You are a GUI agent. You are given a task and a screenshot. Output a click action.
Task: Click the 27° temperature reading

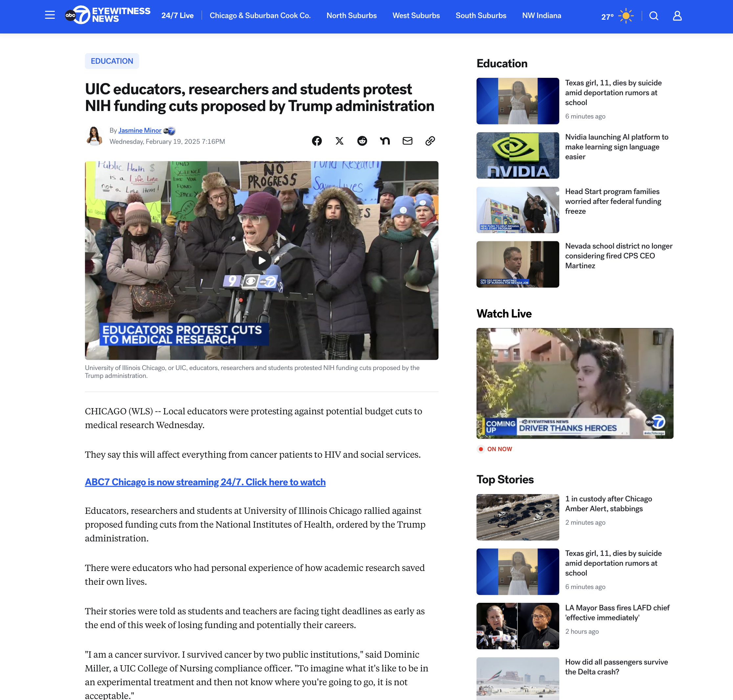(x=607, y=16)
